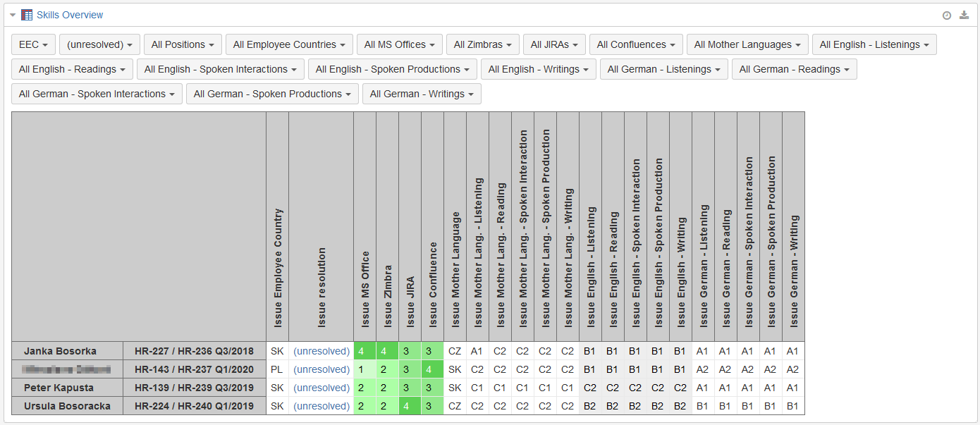Viewport: 980px width, 425px height.
Task: Open the Skills Overview title link
Action: tap(70, 15)
